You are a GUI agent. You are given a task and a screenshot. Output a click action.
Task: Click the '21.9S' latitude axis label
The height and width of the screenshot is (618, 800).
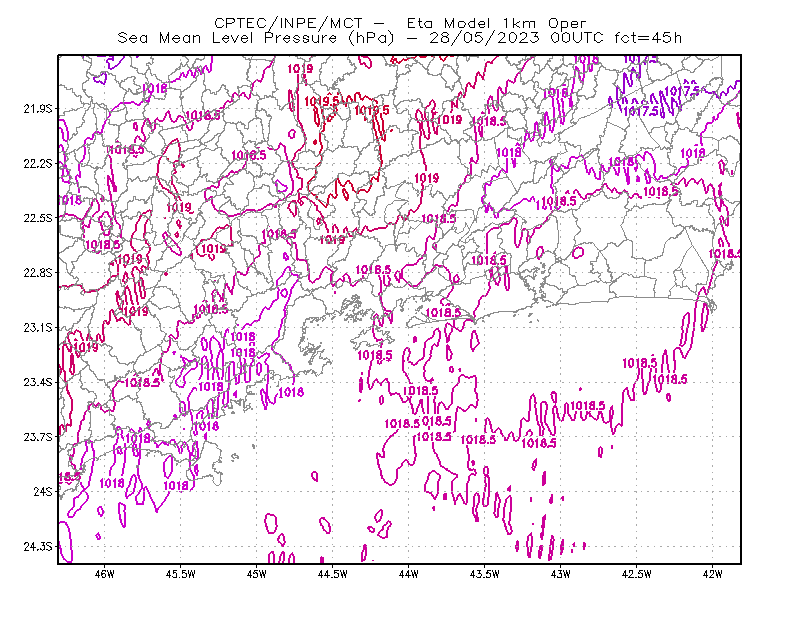[x=38, y=109]
